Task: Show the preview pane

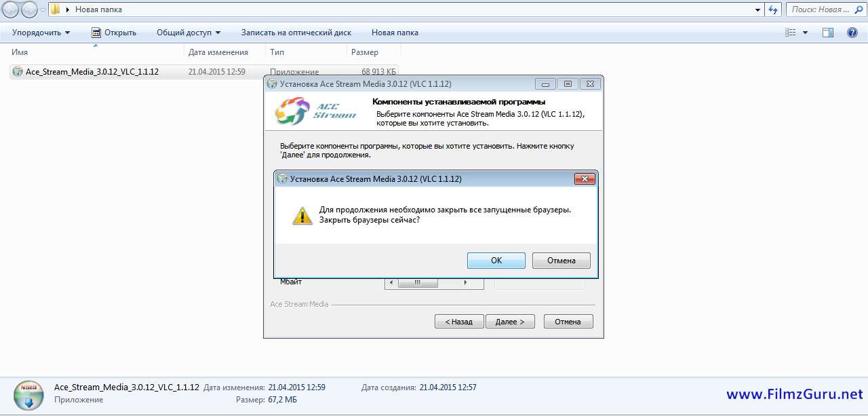Action: pos(828,33)
